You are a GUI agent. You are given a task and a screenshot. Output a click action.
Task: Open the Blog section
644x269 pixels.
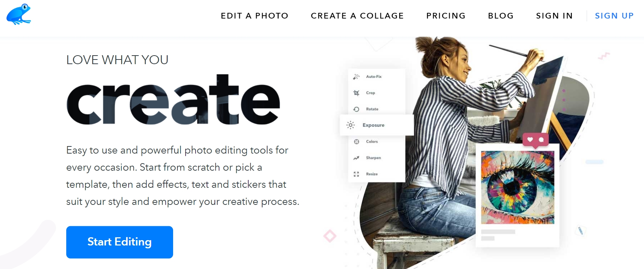pyautogui.click(x=500, y=16)
